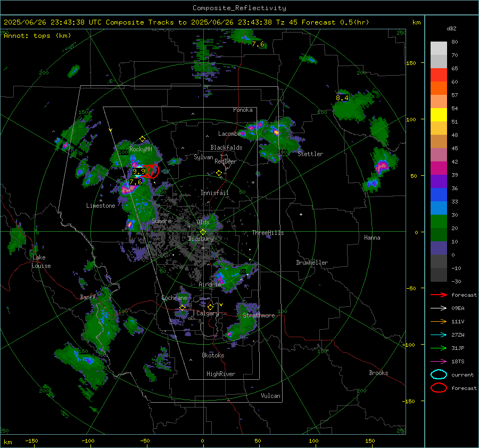Click the Strathmore map label
Viewport: 479px width, 448px height.
pyautogui.click(x=259, y=315)
